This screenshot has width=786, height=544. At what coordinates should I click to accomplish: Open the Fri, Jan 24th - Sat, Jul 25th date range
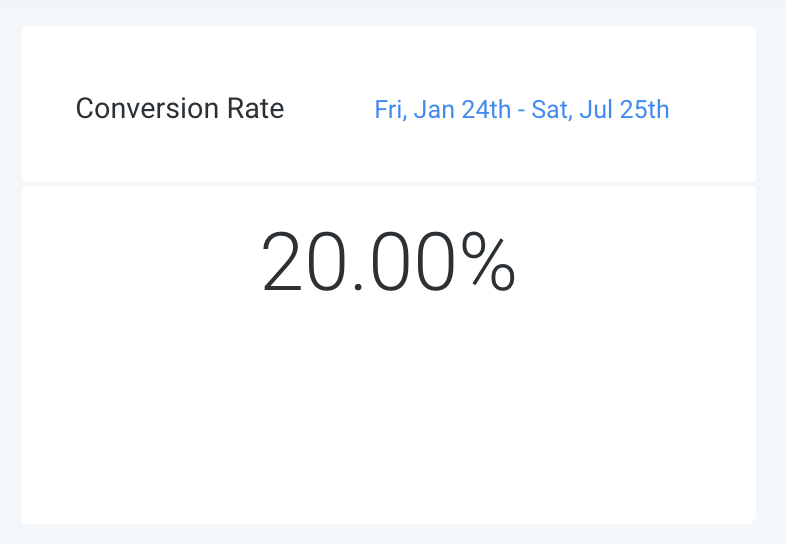(x=521, y=109)
